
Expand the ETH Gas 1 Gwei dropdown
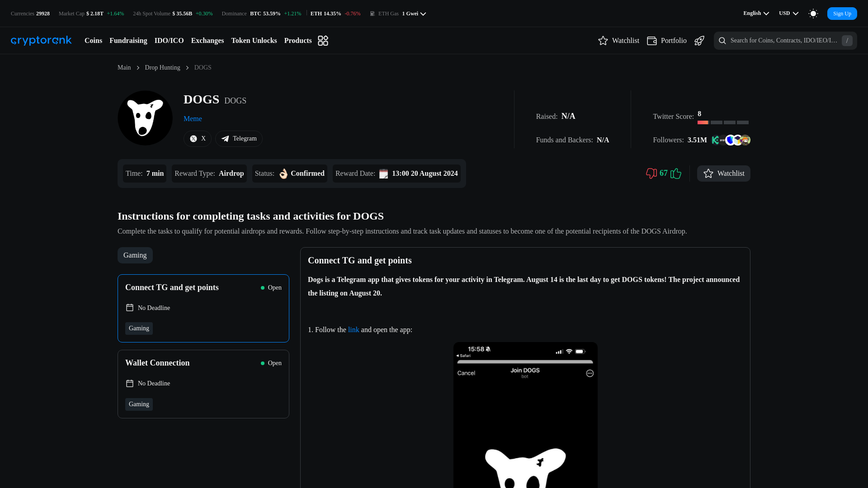click(x=414, y=14)
